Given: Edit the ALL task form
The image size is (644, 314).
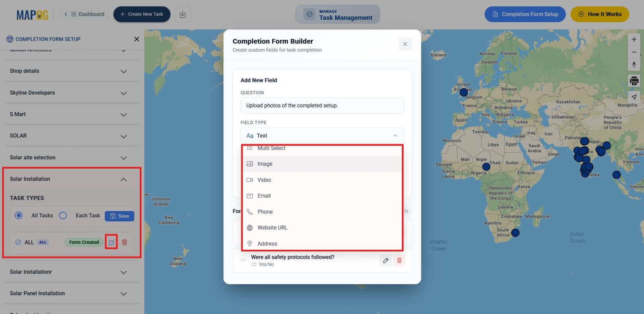Looking at the screenshot, I should [x=111, y=242].
